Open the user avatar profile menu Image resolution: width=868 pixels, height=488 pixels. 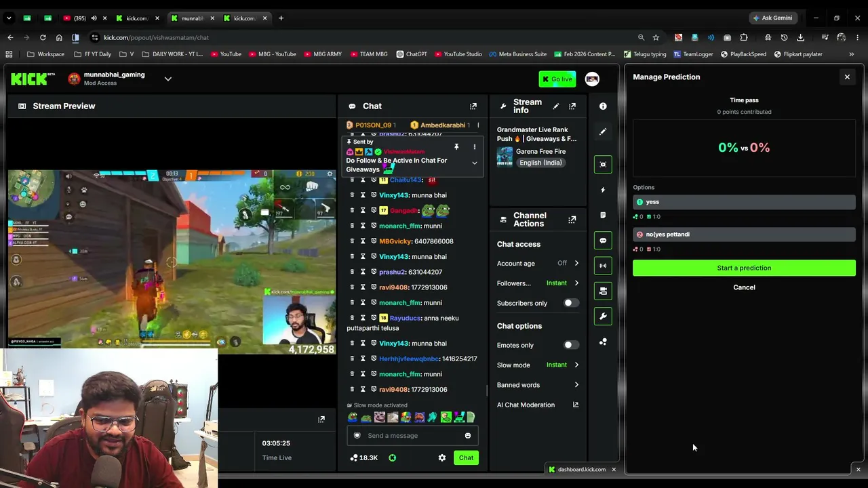(x=592, y=79)
